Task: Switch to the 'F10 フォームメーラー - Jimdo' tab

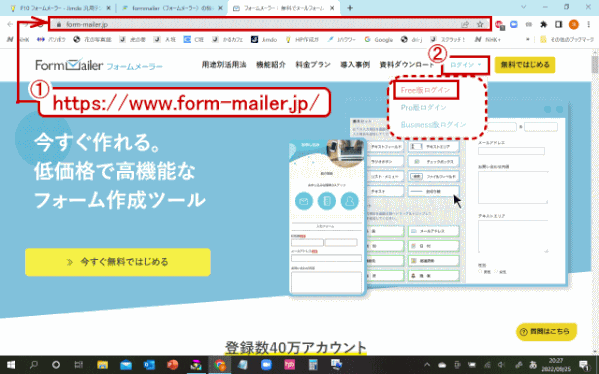Action: coord(60,8)
